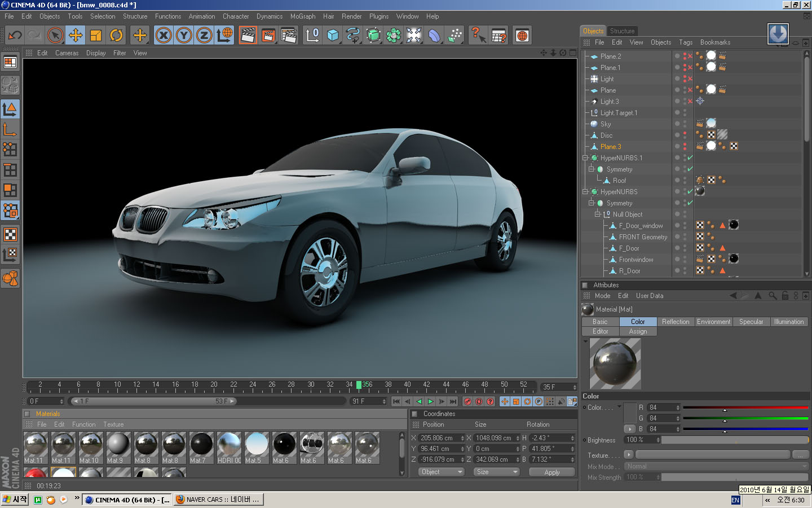The width and height of the screenshot is (812, 508).
Task: Click the record keyframe button
Action: click(x=467, y=401)
